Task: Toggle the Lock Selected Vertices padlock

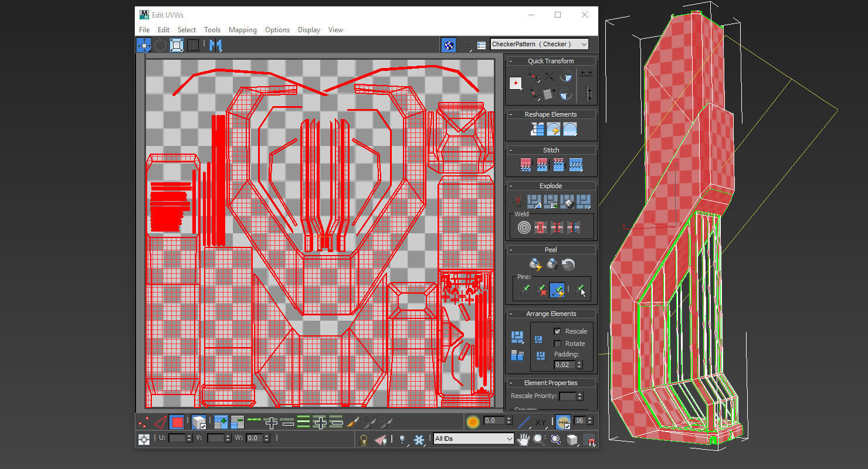Action: click(364, 439)
